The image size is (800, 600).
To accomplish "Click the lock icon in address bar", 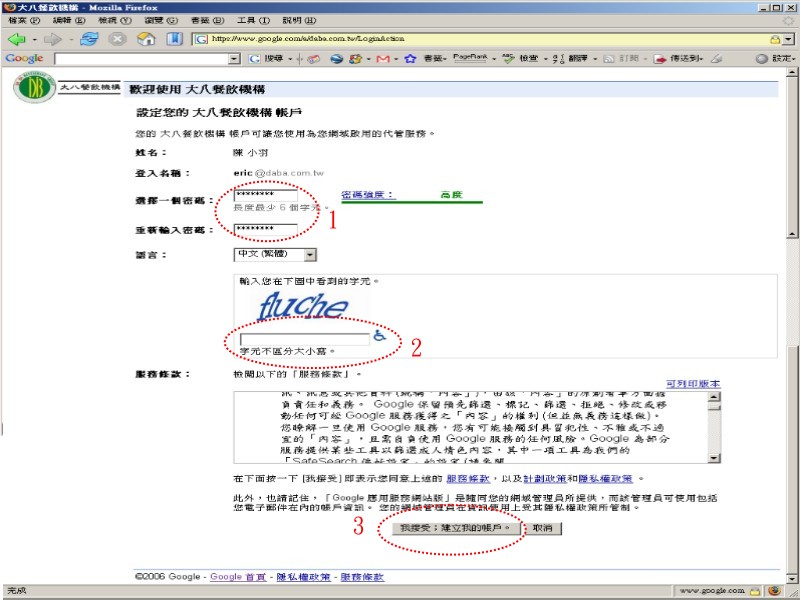I will click(x=775, y=39).
